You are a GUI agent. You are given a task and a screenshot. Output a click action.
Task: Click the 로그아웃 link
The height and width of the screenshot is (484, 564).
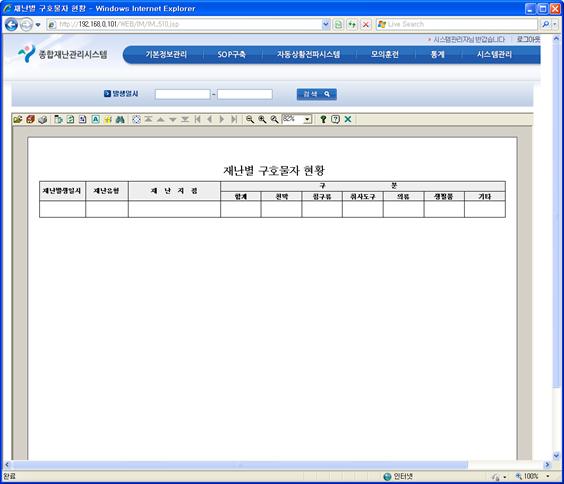(528, 39)
